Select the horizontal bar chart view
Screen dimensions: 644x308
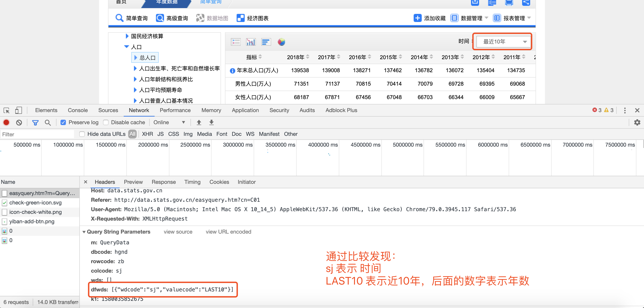click(x=266, y=42)
